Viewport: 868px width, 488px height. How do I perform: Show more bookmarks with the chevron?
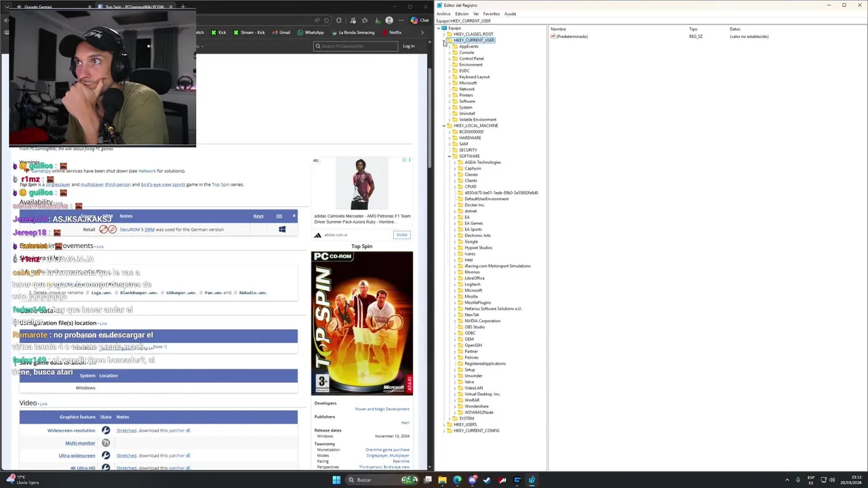422,33
